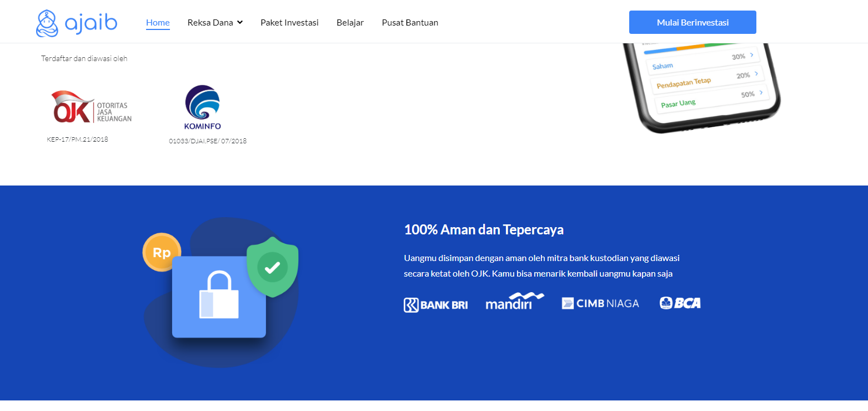868x411 pixels.
Task: Open the Paket Investasi menu item
Action: [x=289, y=23]
